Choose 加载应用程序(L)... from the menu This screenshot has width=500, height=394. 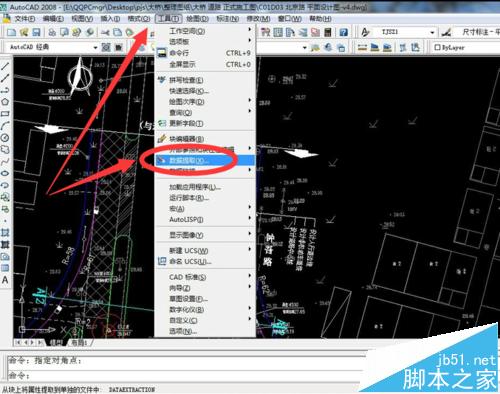click(205, 187)
